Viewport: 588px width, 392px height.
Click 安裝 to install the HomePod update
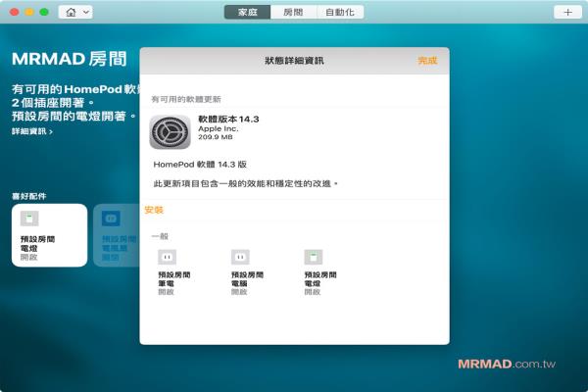click(x=154, y=210)
